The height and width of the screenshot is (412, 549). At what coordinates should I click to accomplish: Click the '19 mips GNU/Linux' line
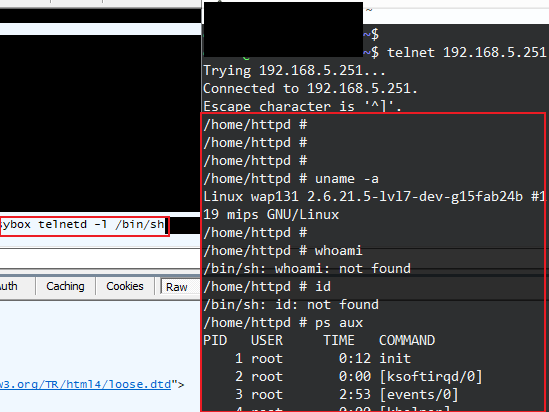271,215
